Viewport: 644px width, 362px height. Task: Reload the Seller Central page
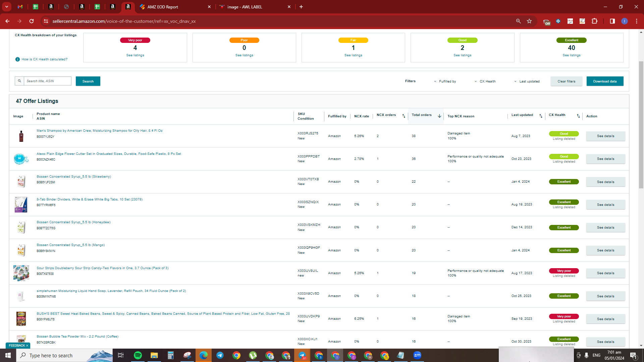coord(32,21)
